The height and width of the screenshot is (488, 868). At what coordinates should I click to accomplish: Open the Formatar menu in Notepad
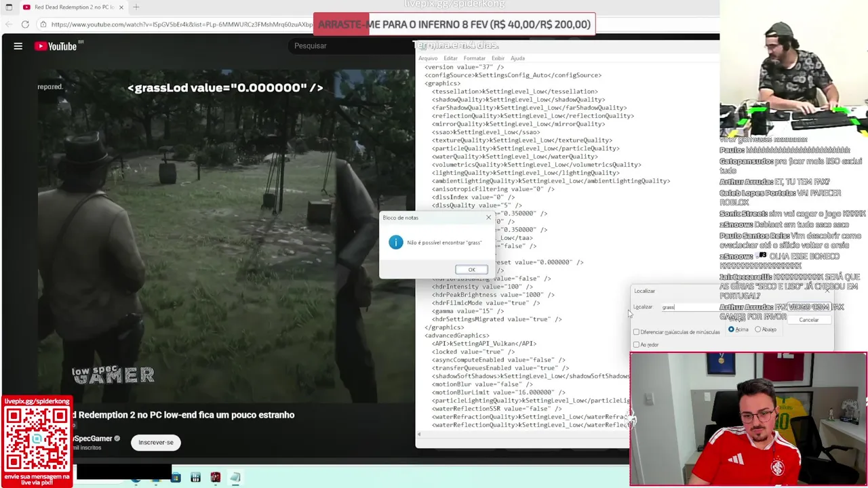pyautogui.click(x=475, y=58)
